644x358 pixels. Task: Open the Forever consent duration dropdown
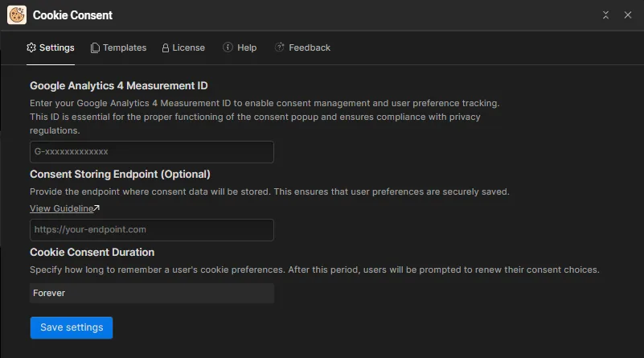pos(152,293)
